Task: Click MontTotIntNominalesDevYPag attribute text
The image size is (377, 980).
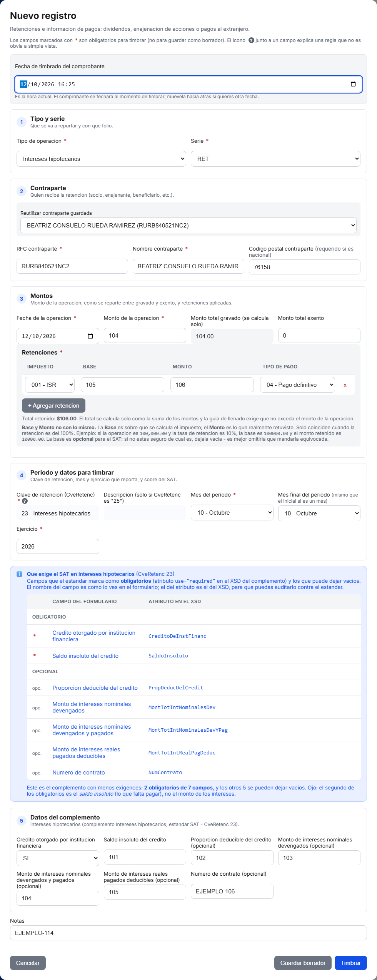Action: (188, 730)
